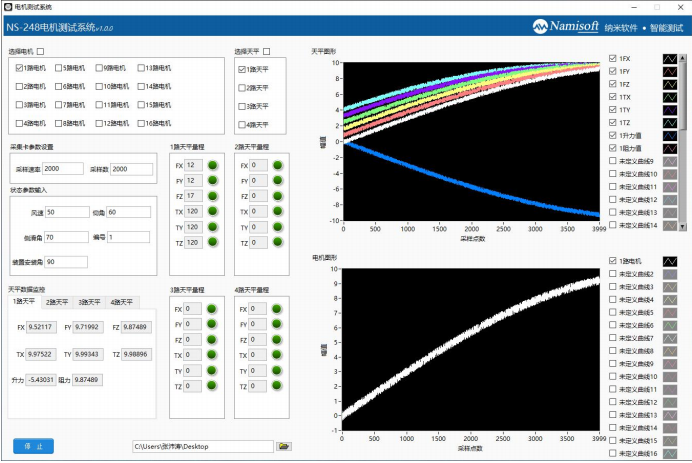Click the 风速 wind speed input field
This screenshot has width=692, height=463.
pyautogui.click(x=66, y=213)
